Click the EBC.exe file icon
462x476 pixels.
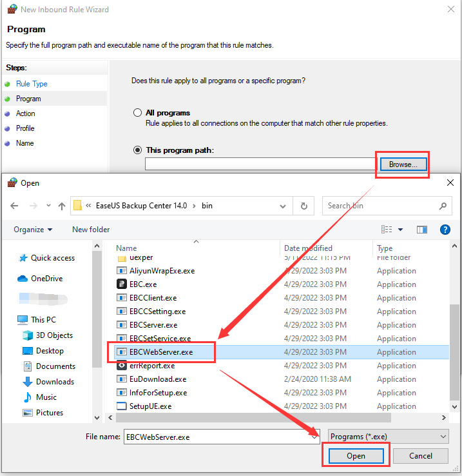[x=122, y=284]
